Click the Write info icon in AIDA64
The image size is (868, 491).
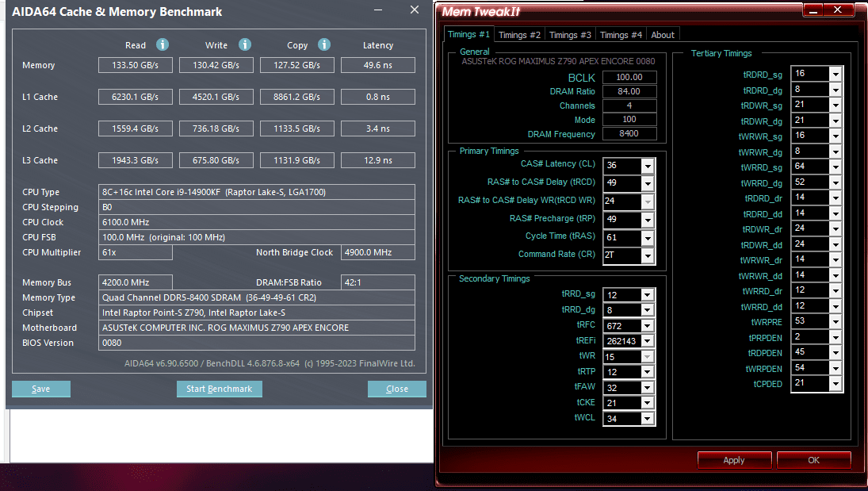(x=245, y=45)
